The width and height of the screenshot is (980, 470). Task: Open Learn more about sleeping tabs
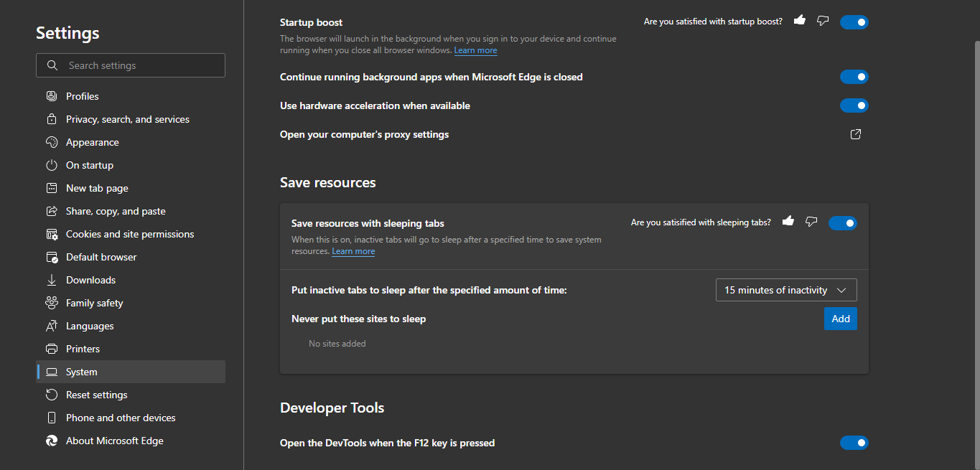click(353, 250)
